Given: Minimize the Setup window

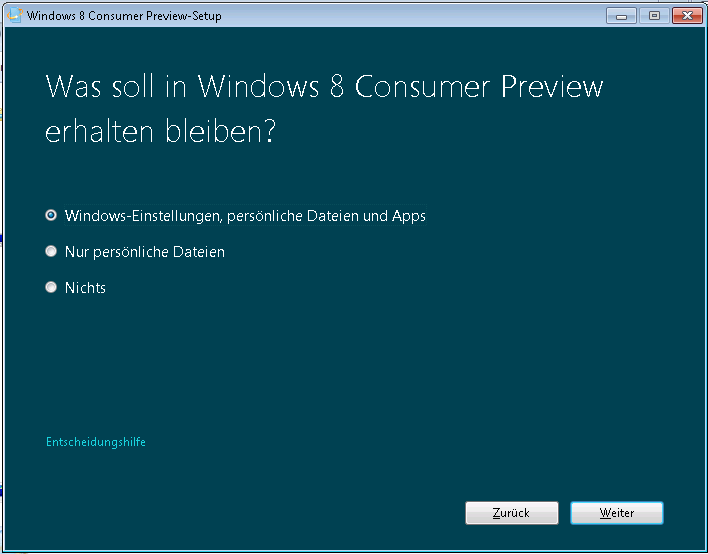Looking at the screenshot, I should [621, 16].
